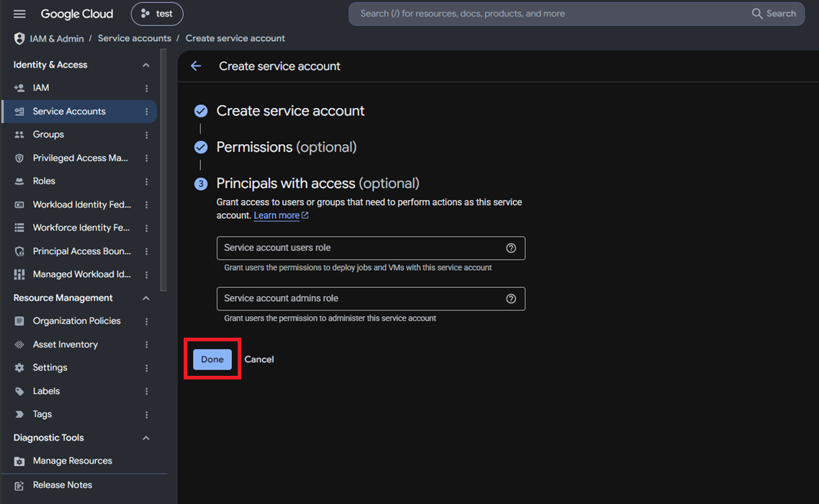Open more options for Asset Inventory row
819x504 pixels.
(x=146, y=345)
